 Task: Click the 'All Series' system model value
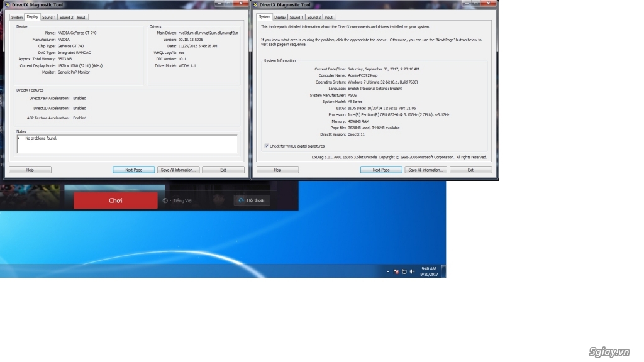pyautogui.click(x=355, y=102)
